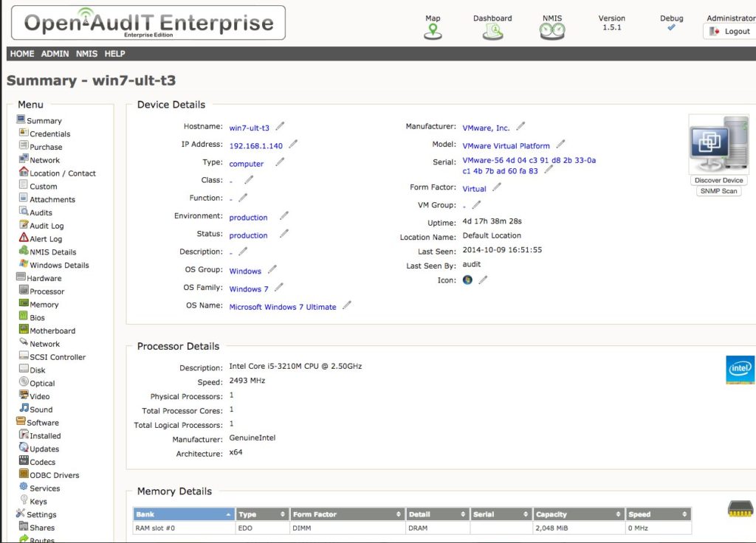Click the 192.168.1.140 IP link
Viewport: 756px width, 543px height.
pyautogui.click(x=256, y=146)
